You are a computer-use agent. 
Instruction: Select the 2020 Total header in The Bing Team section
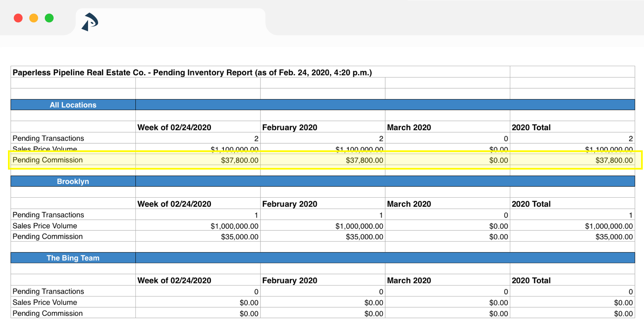[x=531, y=281]
